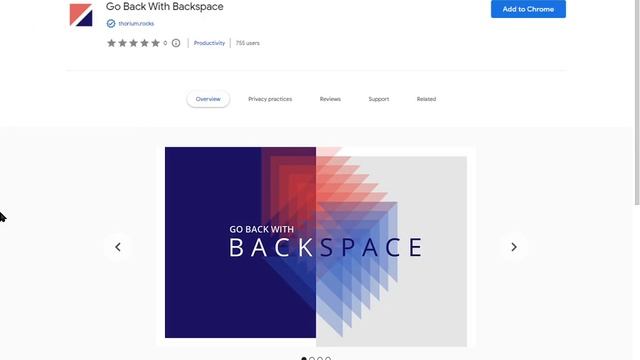The width and height of the screenshot is (640, 360).
Task: Open the Support tab
Action: pos(379,99)
